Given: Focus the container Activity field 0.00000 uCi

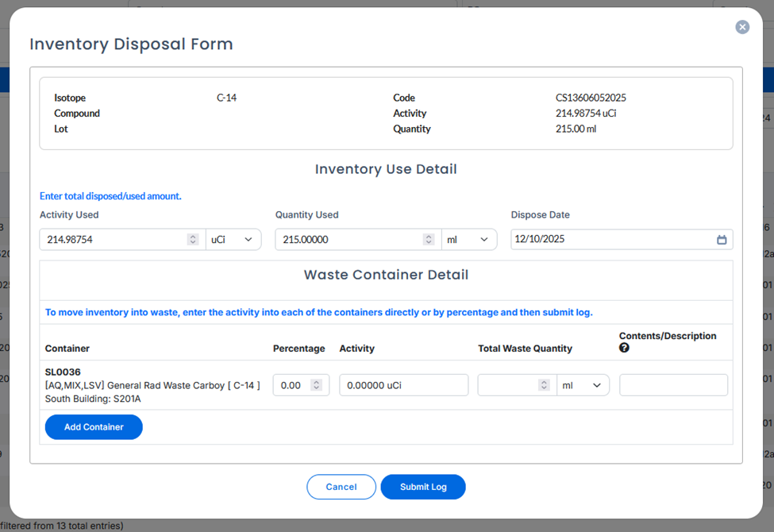Looking at the screenshot, I should [404, 385].
